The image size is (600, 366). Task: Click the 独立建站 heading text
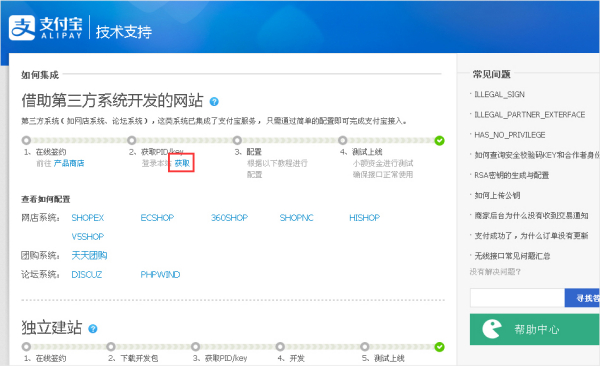coord(52,328)
